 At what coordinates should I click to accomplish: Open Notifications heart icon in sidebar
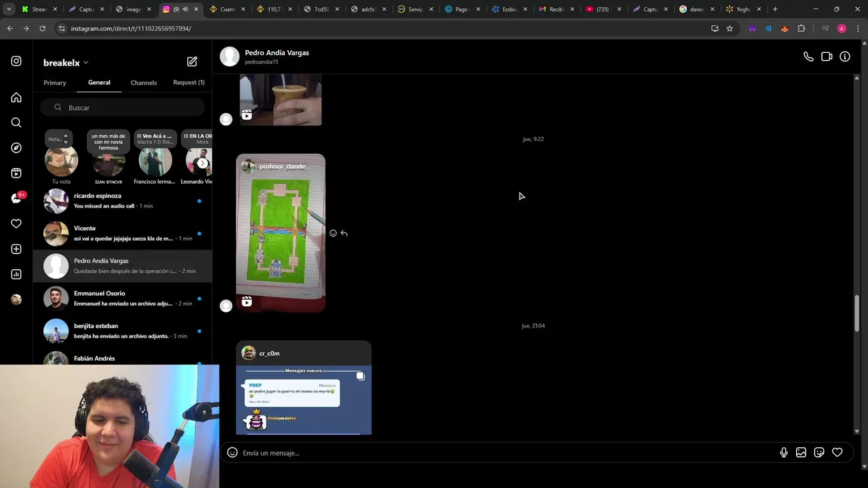16,224
